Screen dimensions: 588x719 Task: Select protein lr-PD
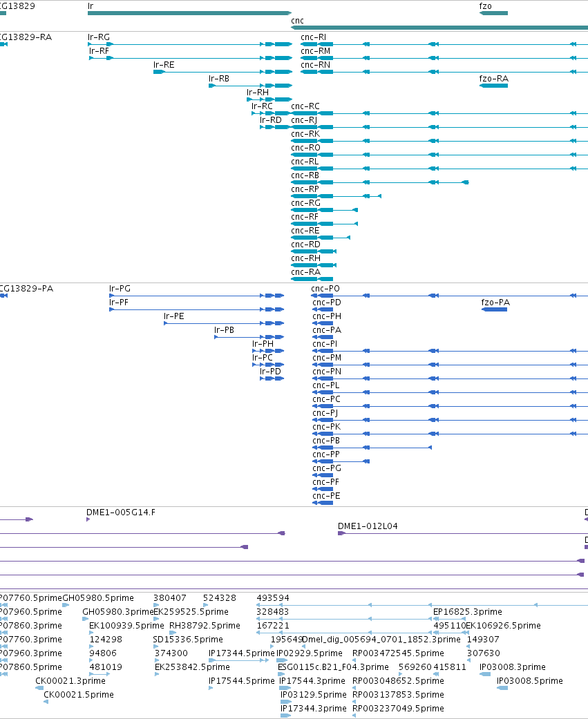click(272, 378)
